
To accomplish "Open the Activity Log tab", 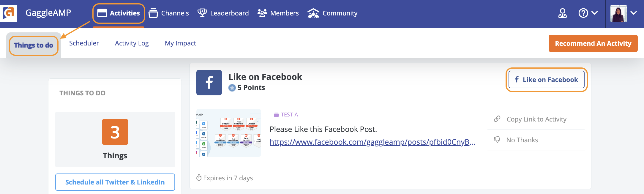I will [x=132, y=43].
